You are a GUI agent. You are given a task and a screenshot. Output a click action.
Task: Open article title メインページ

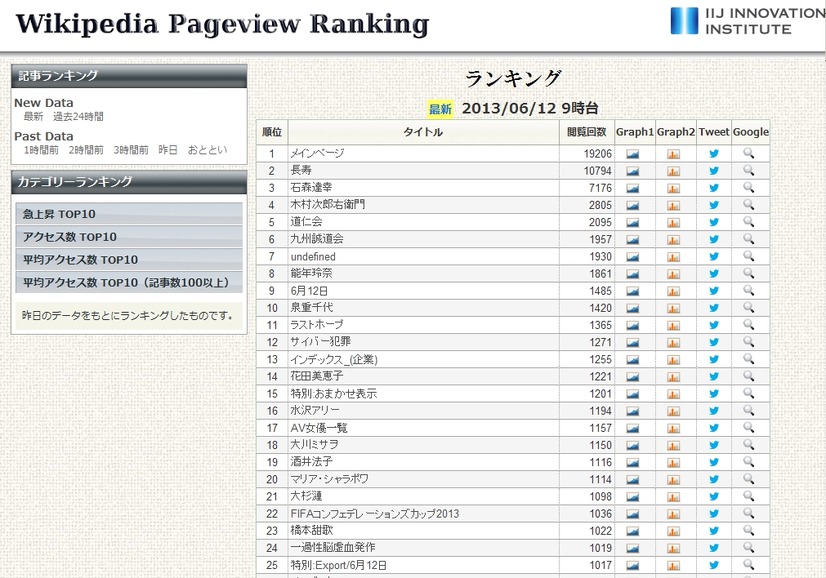point(317,153)
